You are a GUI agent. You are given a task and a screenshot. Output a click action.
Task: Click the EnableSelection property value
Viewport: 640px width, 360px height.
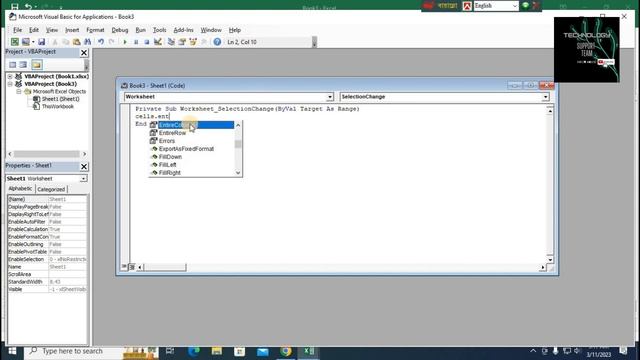(67, 260)
